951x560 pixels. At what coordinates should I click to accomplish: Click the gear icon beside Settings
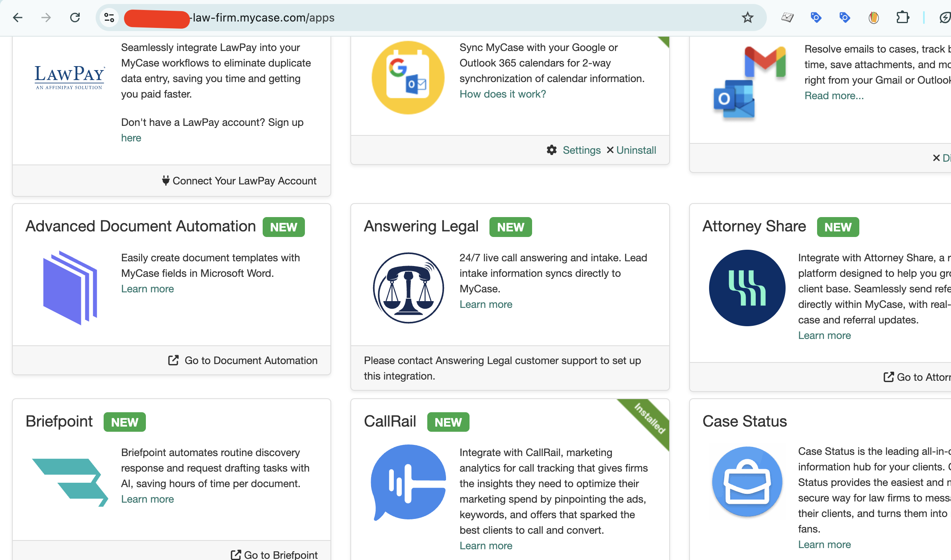552,150
